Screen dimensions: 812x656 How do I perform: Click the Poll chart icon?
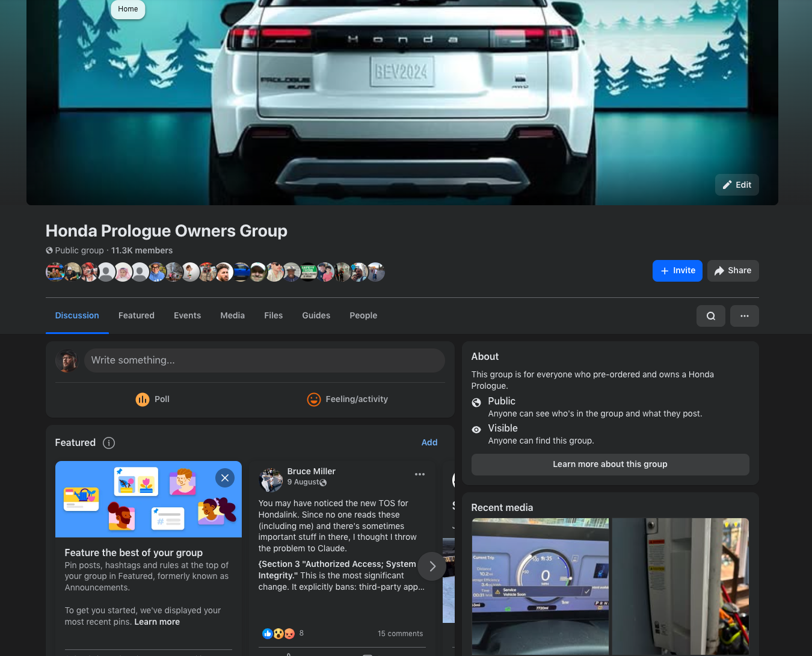[x=143, y=400]
